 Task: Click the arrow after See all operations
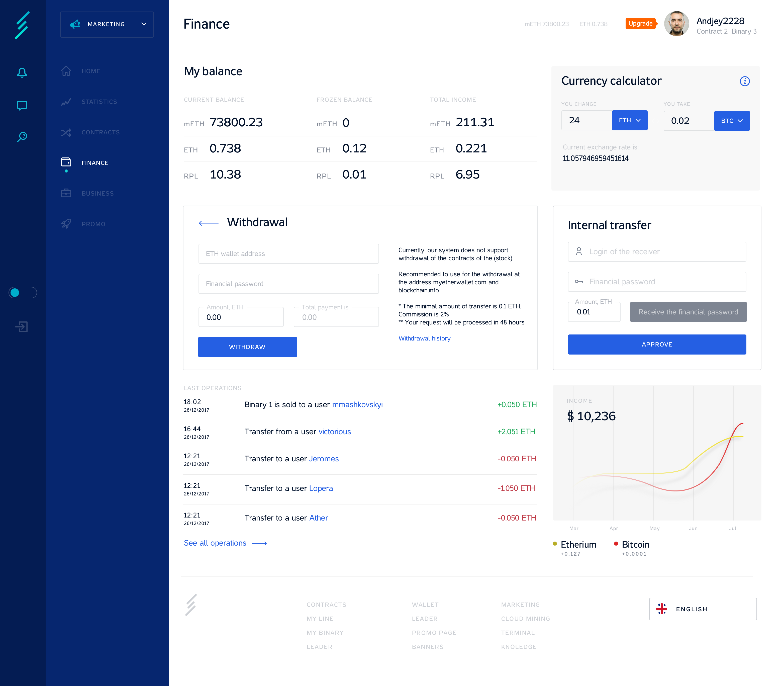coord(259,543)
